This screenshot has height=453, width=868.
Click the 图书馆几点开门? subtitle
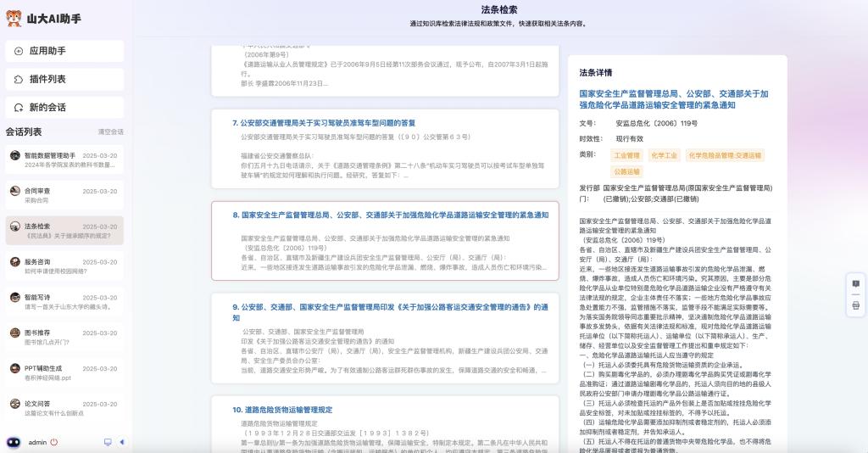click(x=47, y=343)
